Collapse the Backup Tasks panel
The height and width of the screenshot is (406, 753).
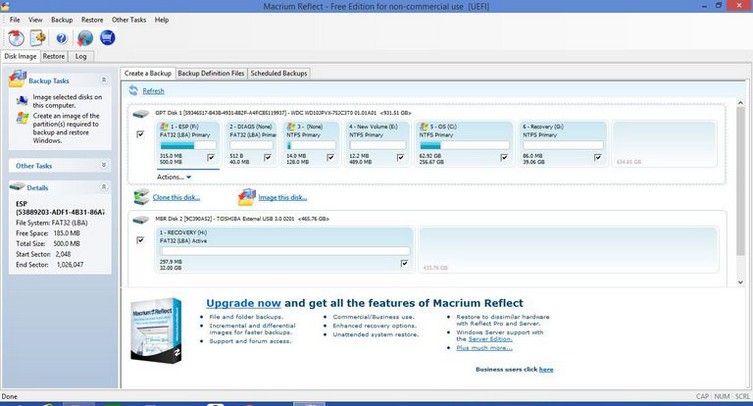pos(104,80)
